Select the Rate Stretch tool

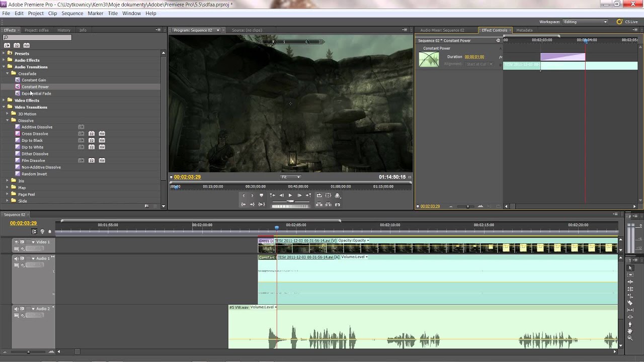pyautogui.click(x=630, y=296)
